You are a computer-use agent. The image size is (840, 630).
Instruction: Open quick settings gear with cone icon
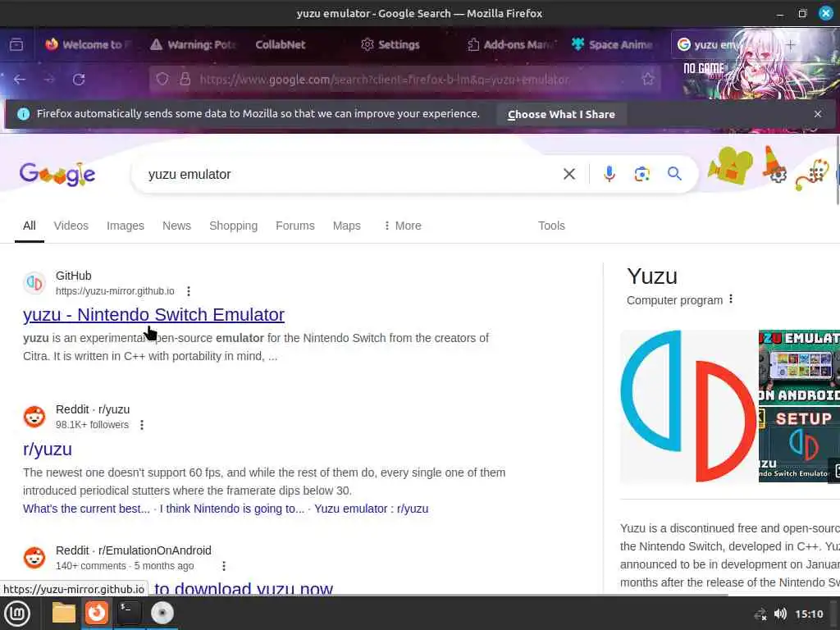[775, 165]
